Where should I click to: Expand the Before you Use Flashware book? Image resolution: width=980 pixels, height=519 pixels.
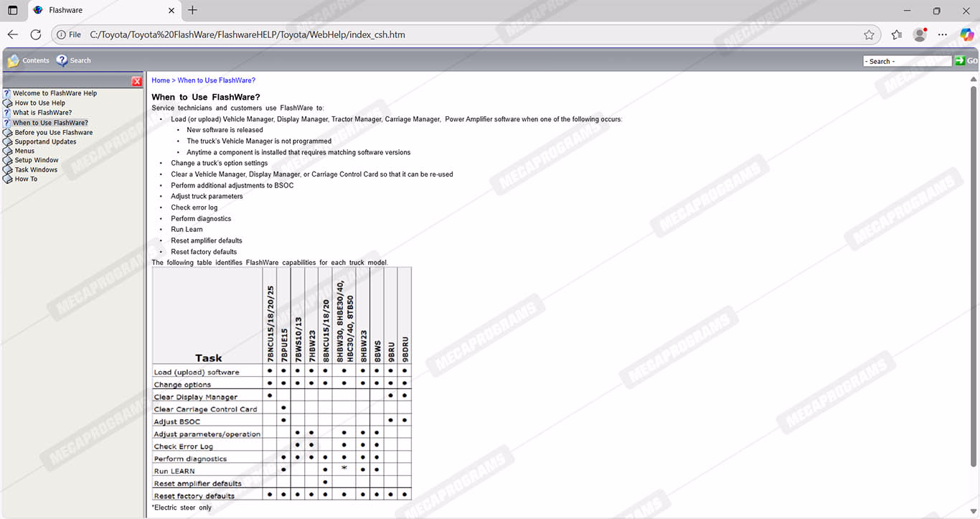[8, 133]
